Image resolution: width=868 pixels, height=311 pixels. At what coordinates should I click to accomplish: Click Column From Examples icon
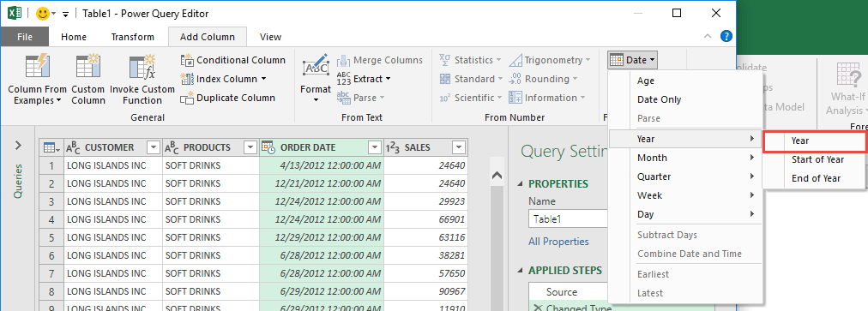coord(38,67)
